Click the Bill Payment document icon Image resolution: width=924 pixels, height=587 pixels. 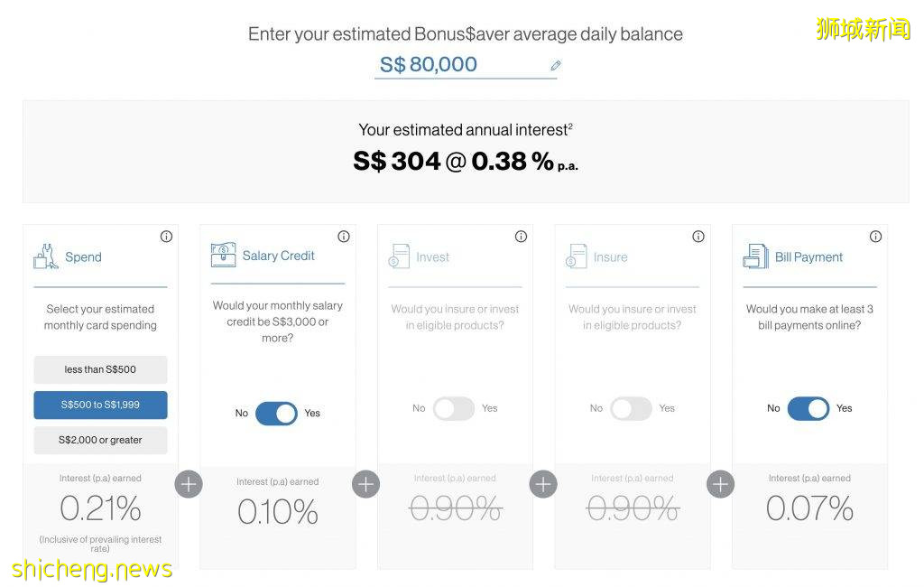click(755, 256)
